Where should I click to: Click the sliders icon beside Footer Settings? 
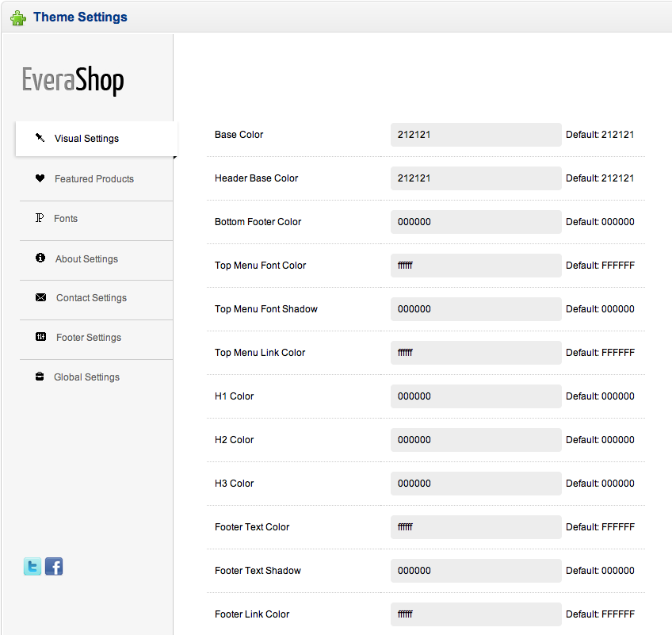pos(40,337)
